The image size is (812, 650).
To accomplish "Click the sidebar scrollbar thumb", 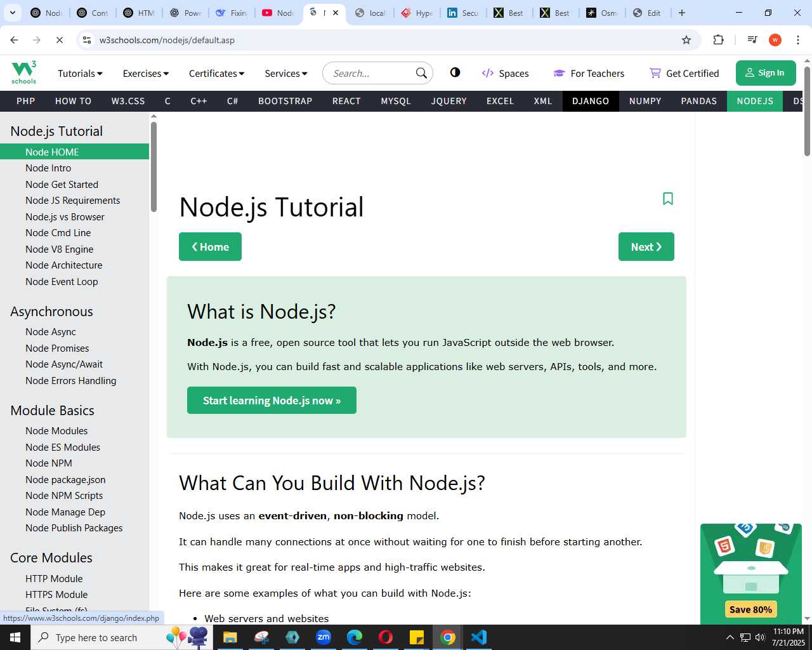I will [154, 166].
